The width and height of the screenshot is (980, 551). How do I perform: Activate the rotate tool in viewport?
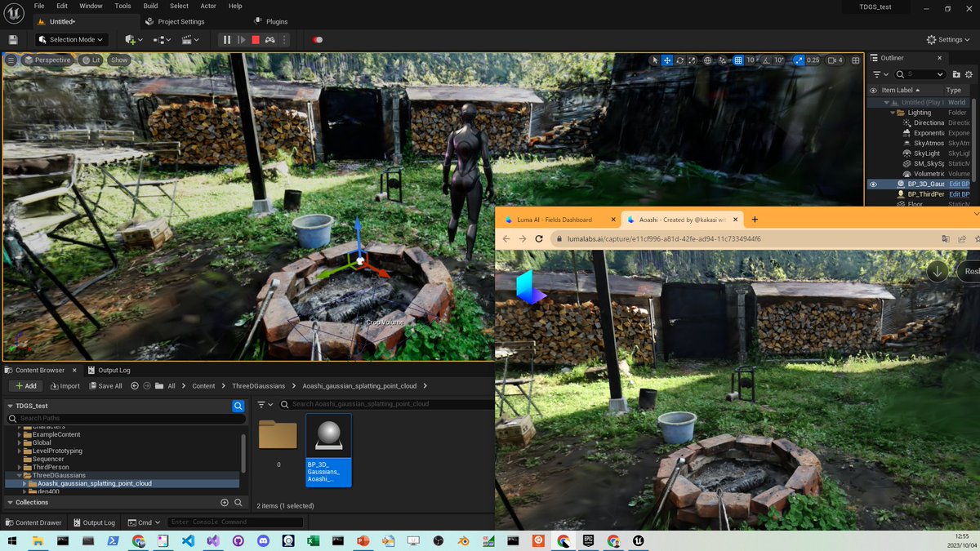pyautogui.click(x=679, y=60)
